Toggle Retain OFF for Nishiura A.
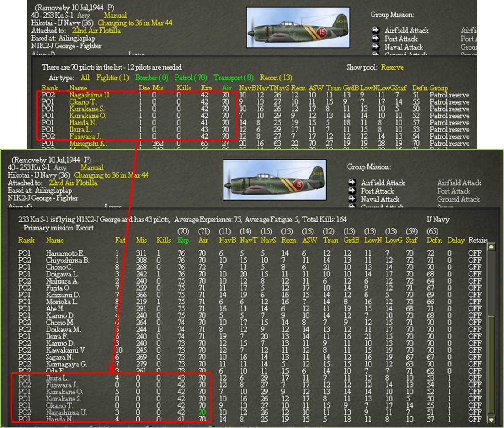 tap(474, 281)
